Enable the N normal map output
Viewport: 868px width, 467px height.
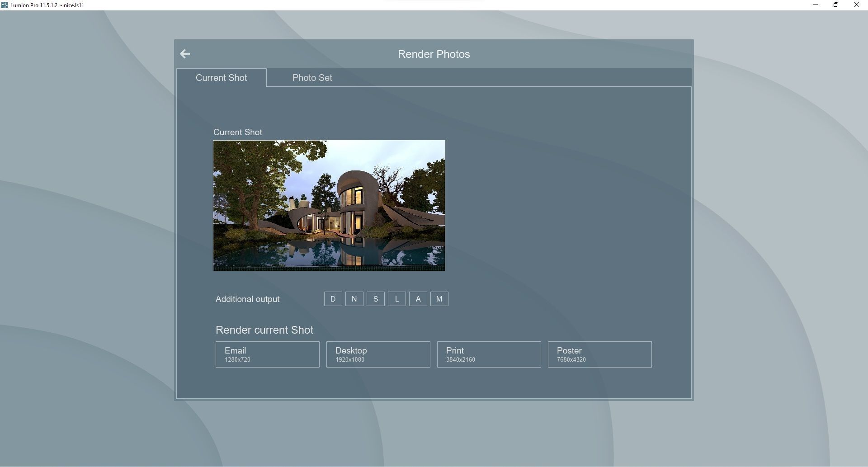(354, 299)
